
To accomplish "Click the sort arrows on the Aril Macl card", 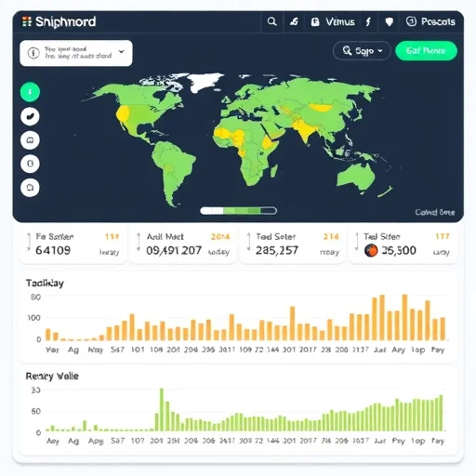I will pos(139,242).
